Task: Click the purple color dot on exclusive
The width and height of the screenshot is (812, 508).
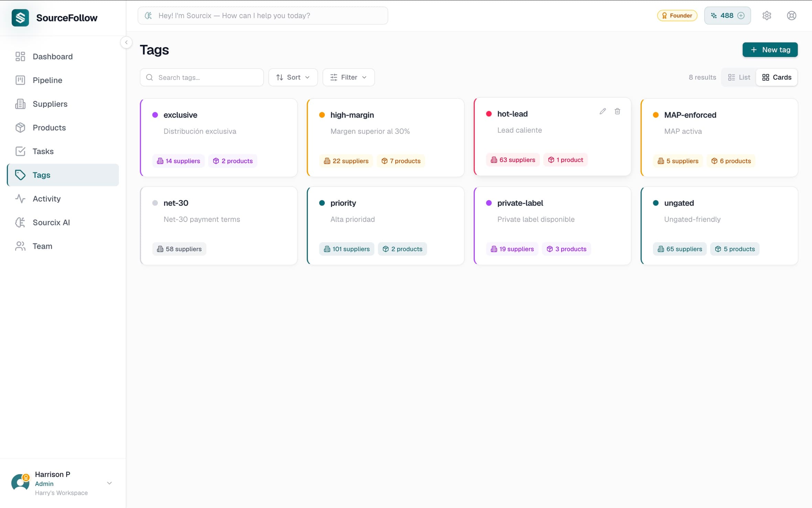Action: tap(155, 115)
